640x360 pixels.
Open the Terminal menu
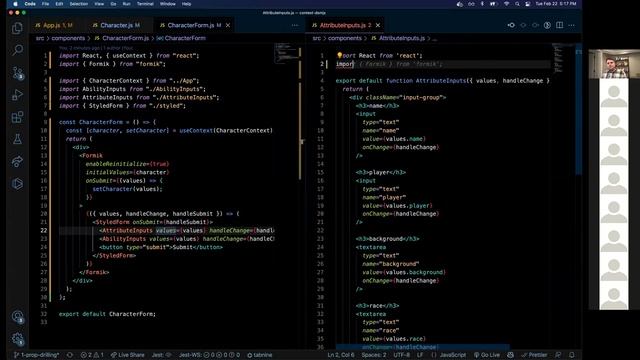pos(145,4)
